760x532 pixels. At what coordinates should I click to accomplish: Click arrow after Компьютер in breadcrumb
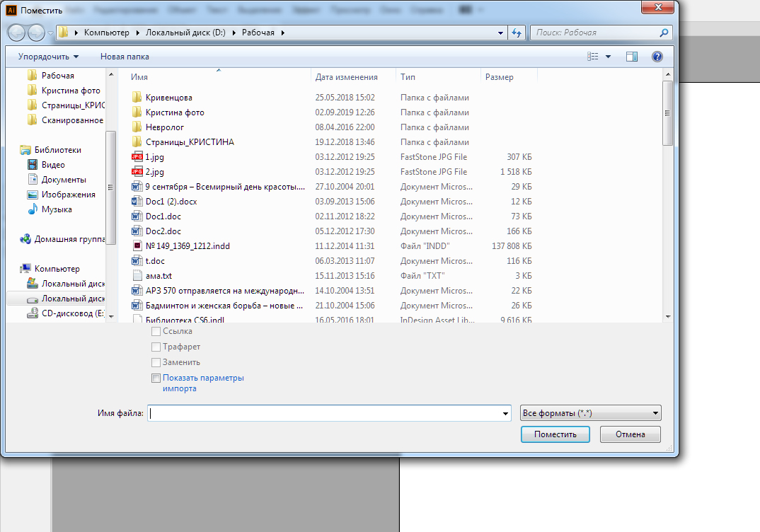[x=137, y=33]
